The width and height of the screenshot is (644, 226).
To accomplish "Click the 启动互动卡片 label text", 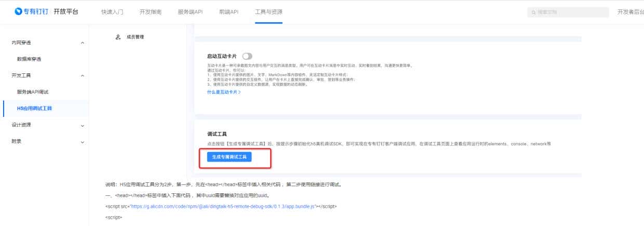I will coord(222,56).
